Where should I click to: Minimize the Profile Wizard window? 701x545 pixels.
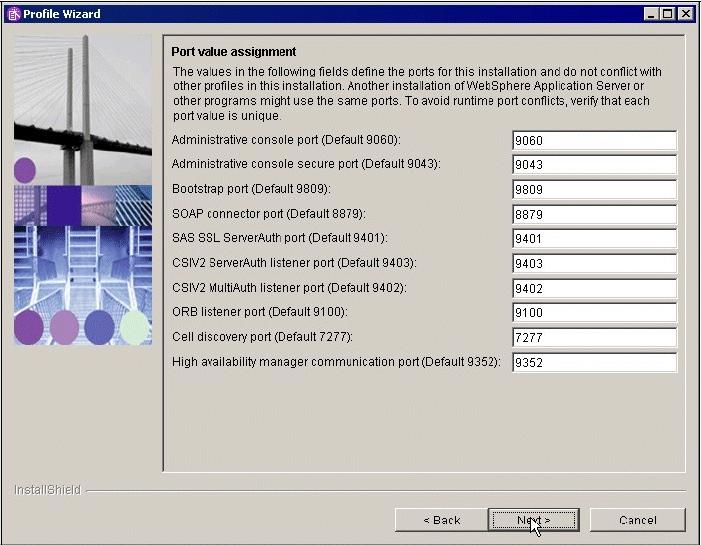pos(651,14)
